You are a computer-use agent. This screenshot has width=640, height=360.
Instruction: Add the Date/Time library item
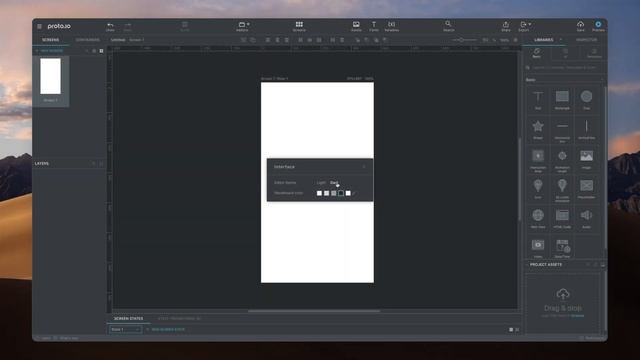562,248
